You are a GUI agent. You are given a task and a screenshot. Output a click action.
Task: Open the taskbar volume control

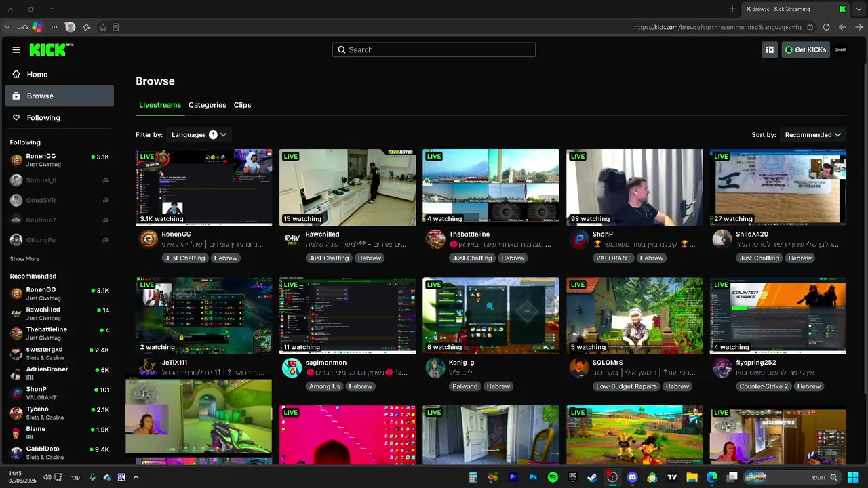click(47, 477)
